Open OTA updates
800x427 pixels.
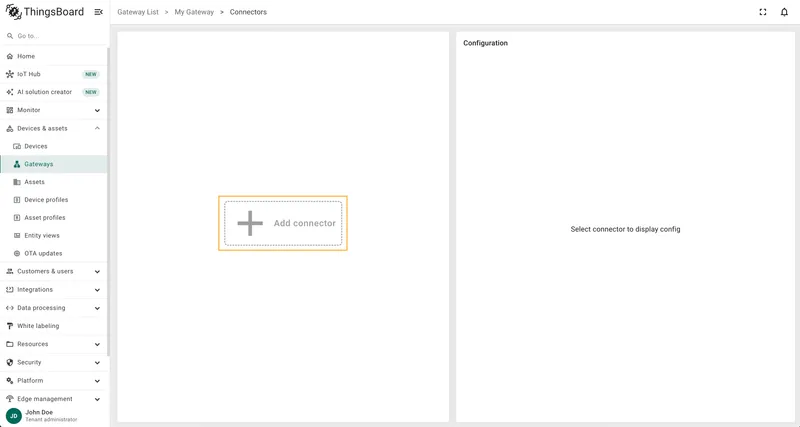(54, 253)
